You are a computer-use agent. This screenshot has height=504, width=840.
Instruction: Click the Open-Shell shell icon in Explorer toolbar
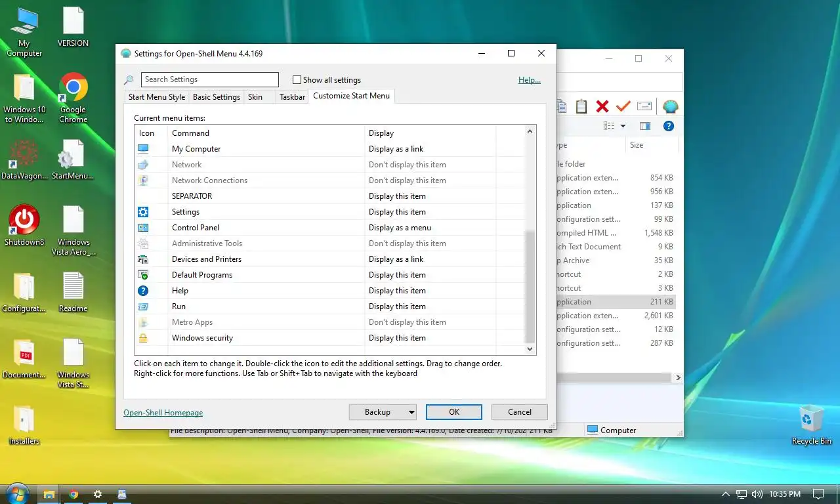(670, 106)
